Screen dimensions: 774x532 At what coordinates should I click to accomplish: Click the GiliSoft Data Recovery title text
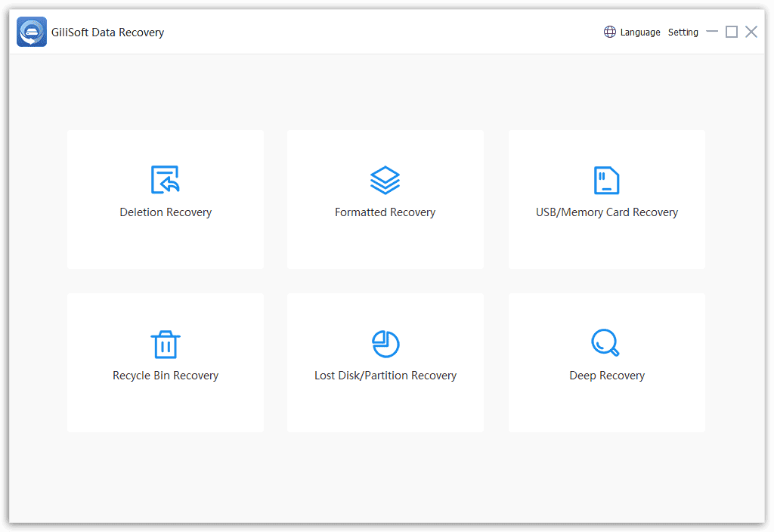pyautogui.click(x=107, y=32)
